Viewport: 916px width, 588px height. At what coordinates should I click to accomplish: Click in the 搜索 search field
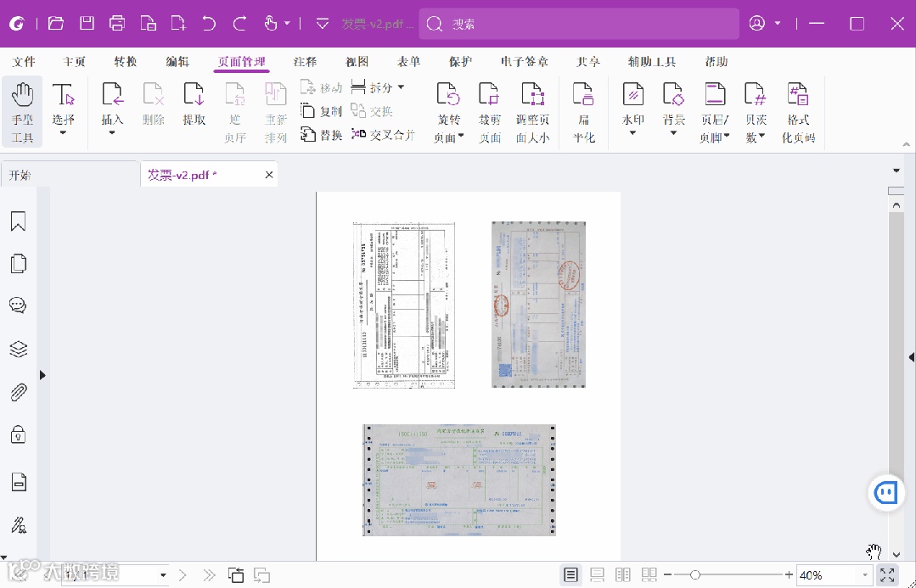tap(578, 24)
